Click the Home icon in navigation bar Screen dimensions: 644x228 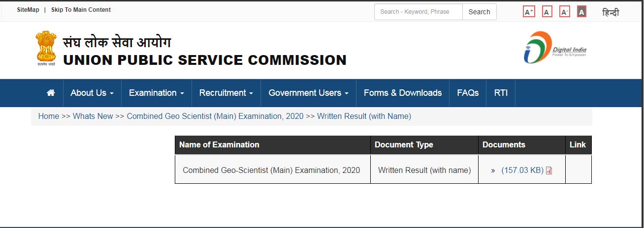[51, 93]
